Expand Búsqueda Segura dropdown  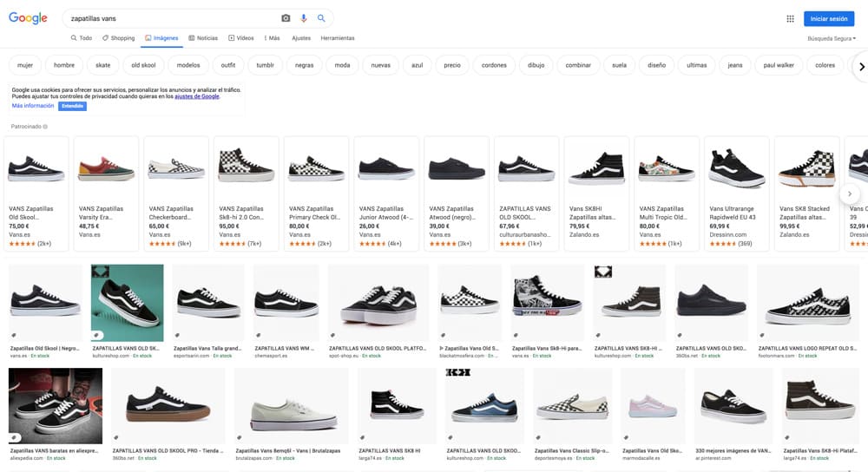coord(832,39)
